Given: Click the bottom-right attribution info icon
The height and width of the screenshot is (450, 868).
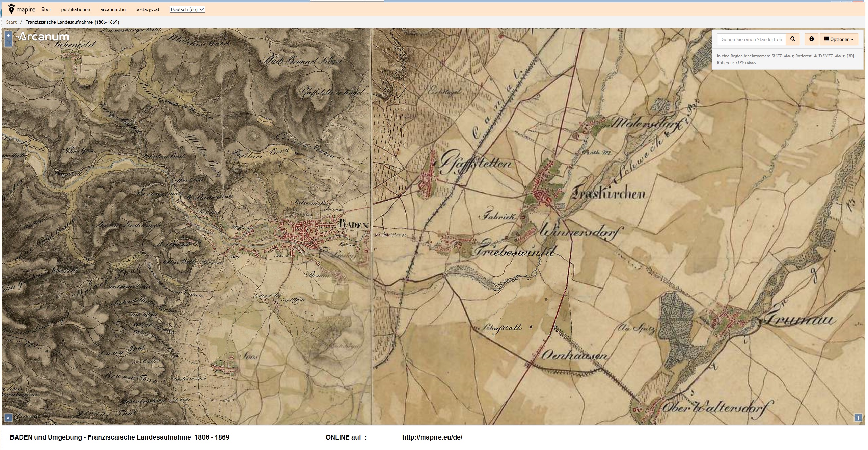Looking at the screenshot, I should point(858,418).
